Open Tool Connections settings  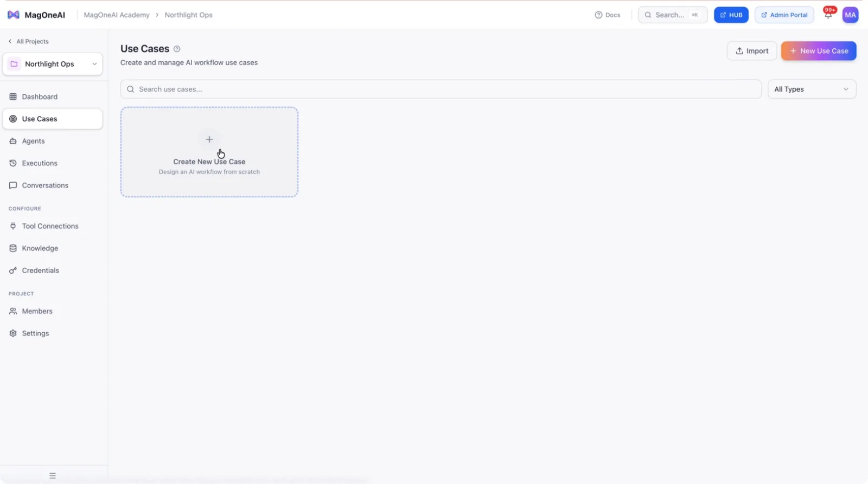(x=53, y=226)
